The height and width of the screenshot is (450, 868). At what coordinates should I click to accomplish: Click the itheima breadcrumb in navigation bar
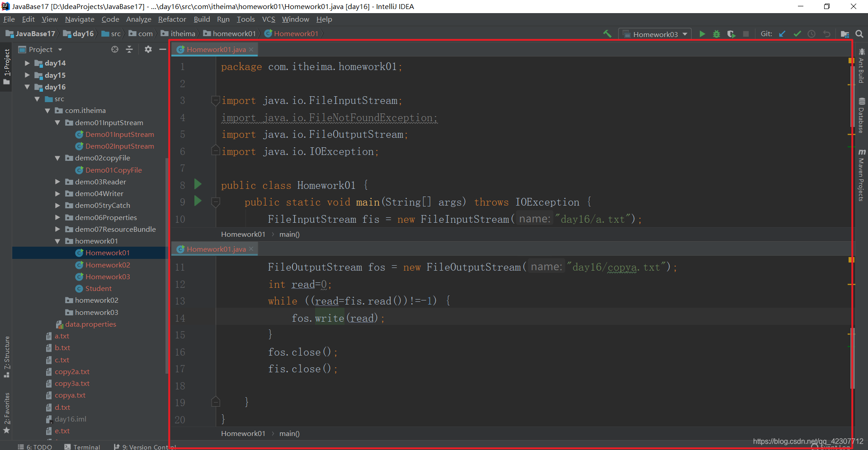pyautogui.click(x=178, y=34)
